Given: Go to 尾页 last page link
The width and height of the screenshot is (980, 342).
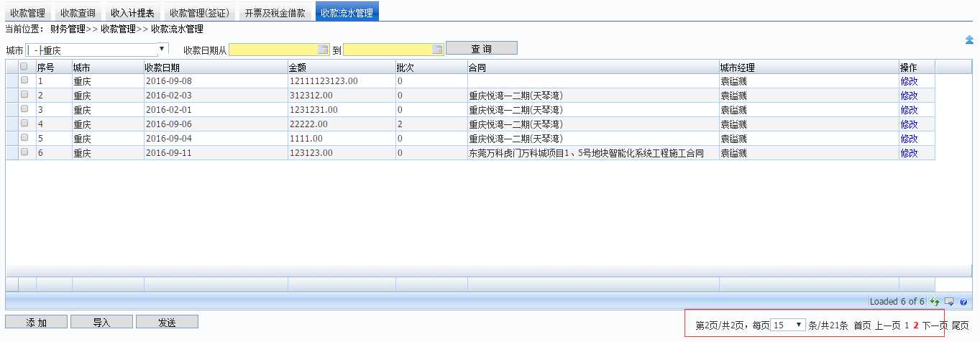Looking at the screenshot, I should pyautogui.click(x=961, y=325).
